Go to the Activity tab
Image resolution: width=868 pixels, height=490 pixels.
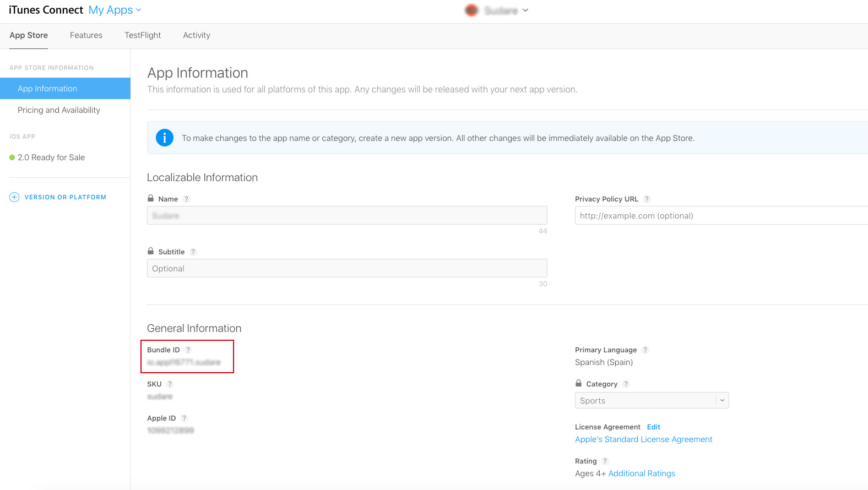click(x=197, y=35)
